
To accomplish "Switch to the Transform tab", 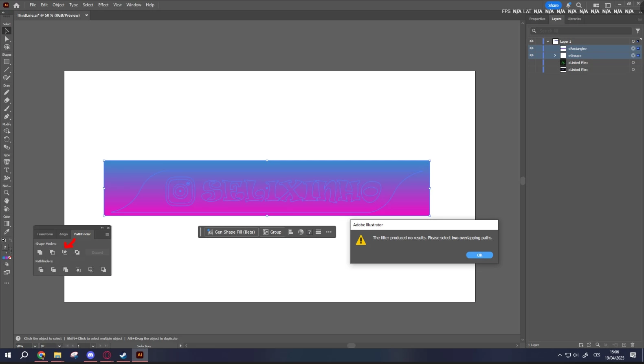I will pos(45,234).
